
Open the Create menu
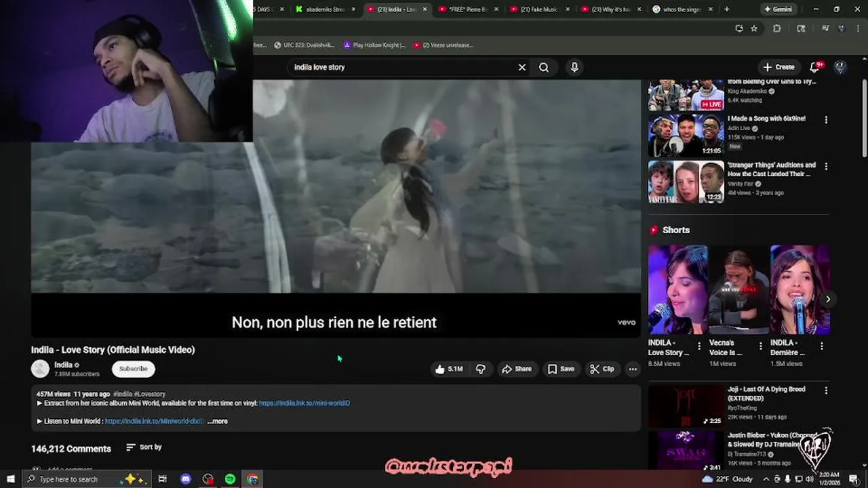coord(778,67)
